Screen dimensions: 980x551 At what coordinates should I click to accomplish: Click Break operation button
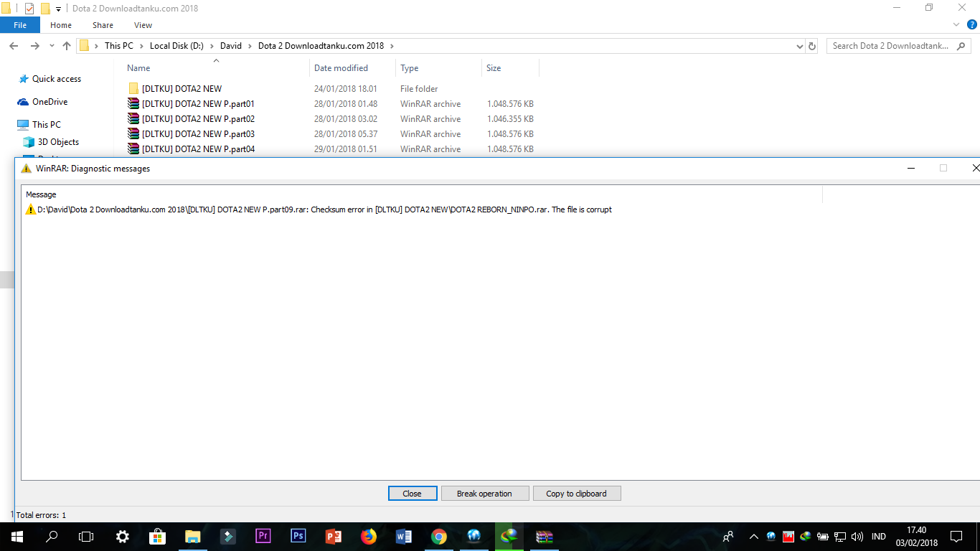pos(484,494)
